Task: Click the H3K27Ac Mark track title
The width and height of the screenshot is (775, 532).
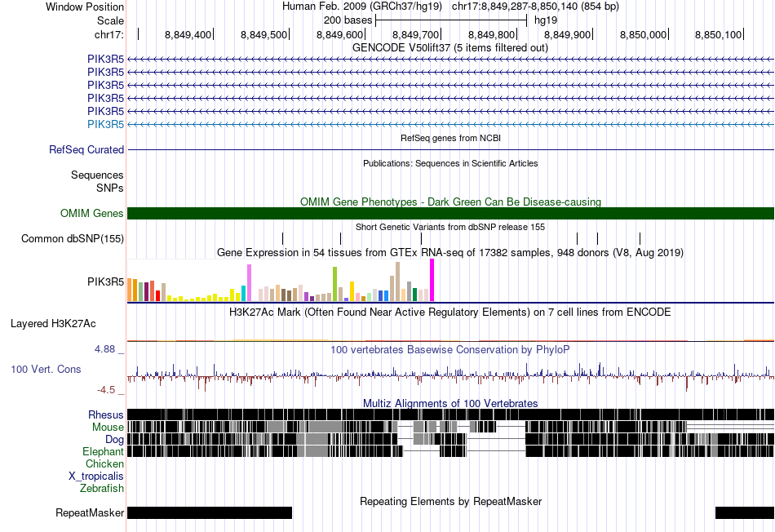Action: pos(450,313)
